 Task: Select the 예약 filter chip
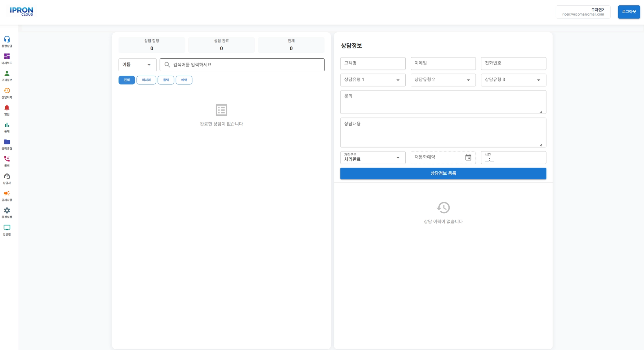[x=184, y=80]
